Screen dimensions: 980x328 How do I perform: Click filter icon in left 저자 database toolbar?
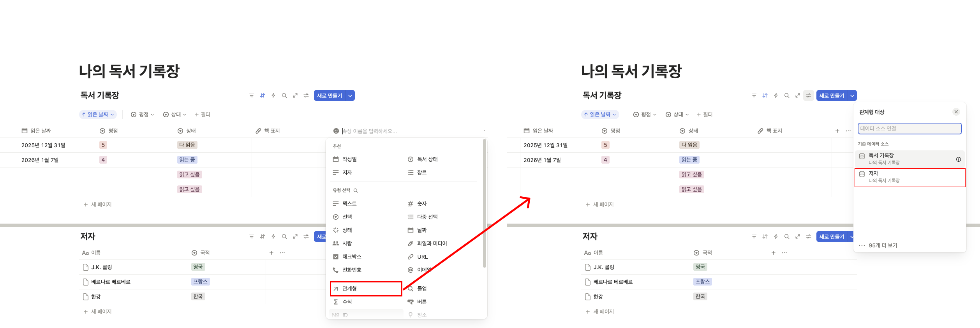252,236
